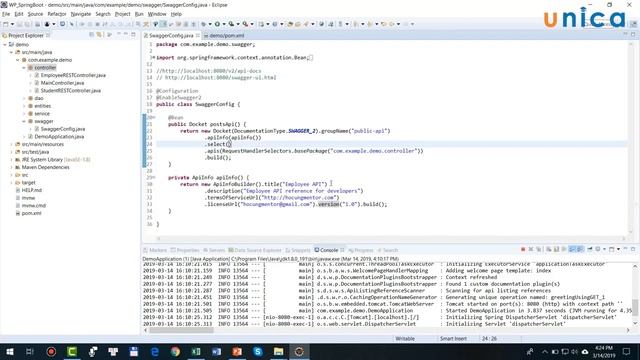The width and height of the screenshot is (640, 360).
Task: Open Word from the taskbar
Action: click(216, 351)
